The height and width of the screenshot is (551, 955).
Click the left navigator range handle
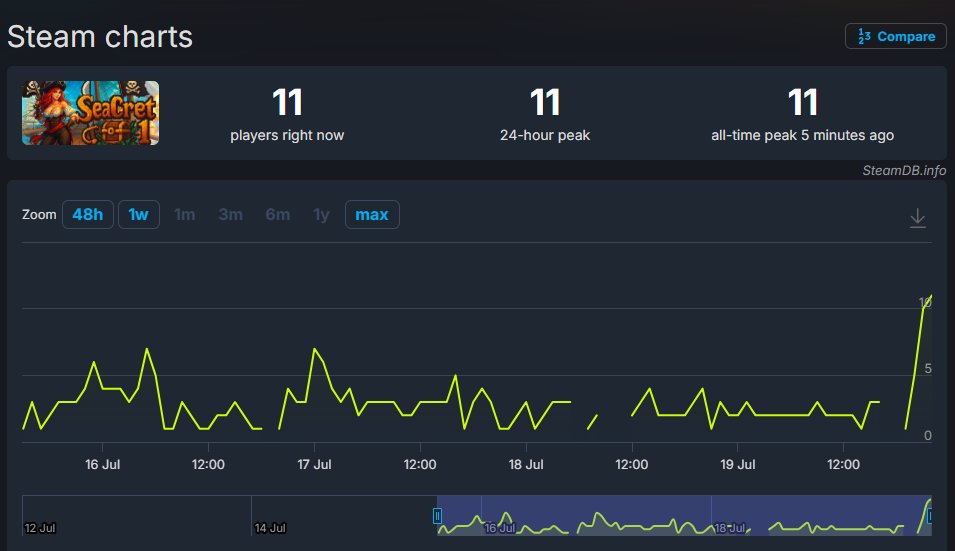click(437, 516)
